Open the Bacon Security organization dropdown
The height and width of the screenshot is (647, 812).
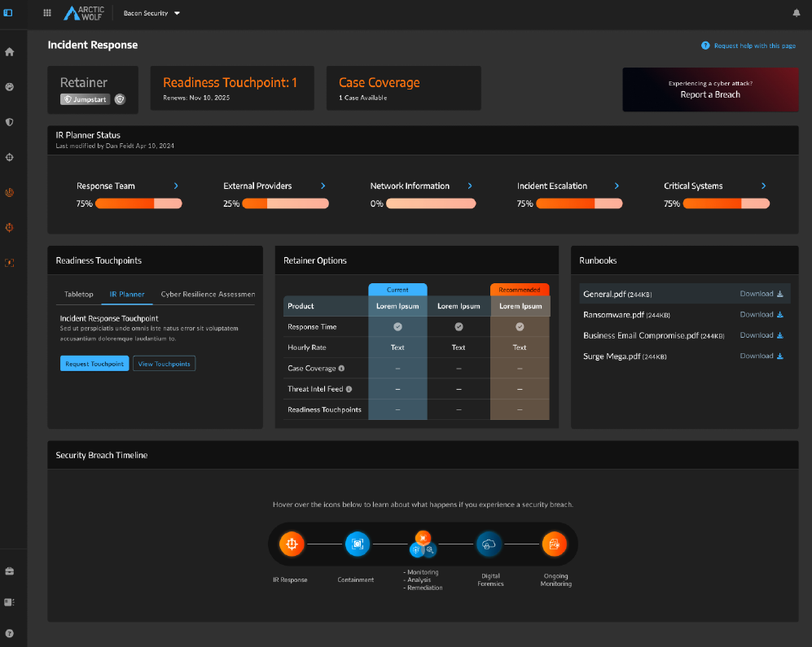152,14
